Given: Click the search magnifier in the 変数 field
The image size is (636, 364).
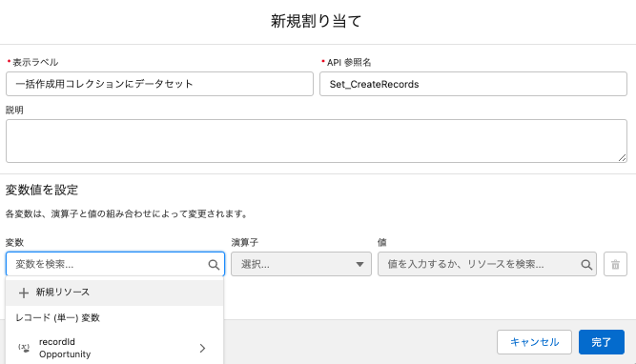Looking at the screenshot, I should click(214, 265).
